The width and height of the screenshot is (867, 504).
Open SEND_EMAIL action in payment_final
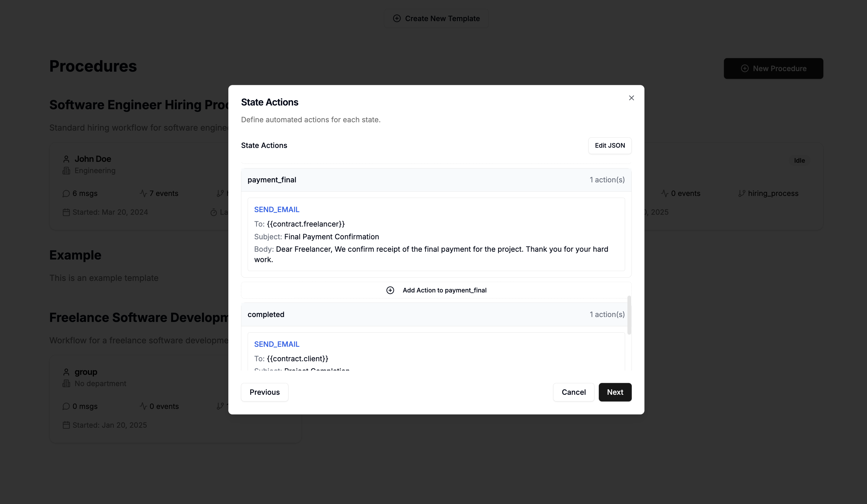277,210
